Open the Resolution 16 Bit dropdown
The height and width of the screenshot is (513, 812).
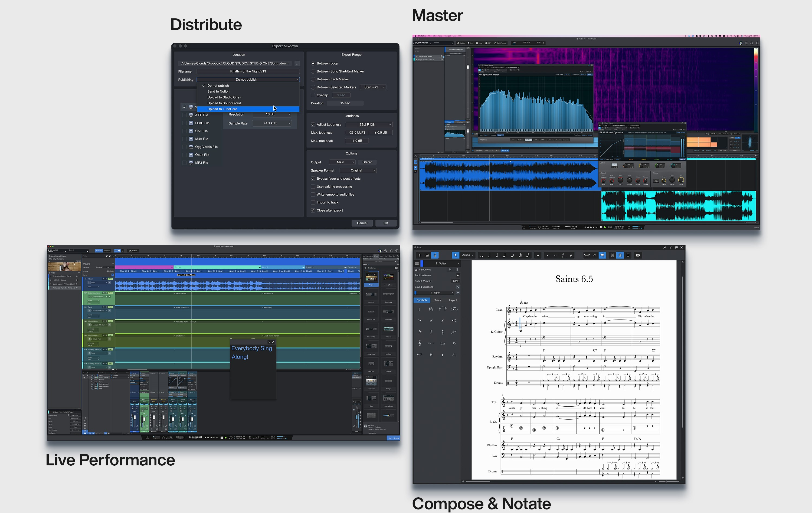272,115
